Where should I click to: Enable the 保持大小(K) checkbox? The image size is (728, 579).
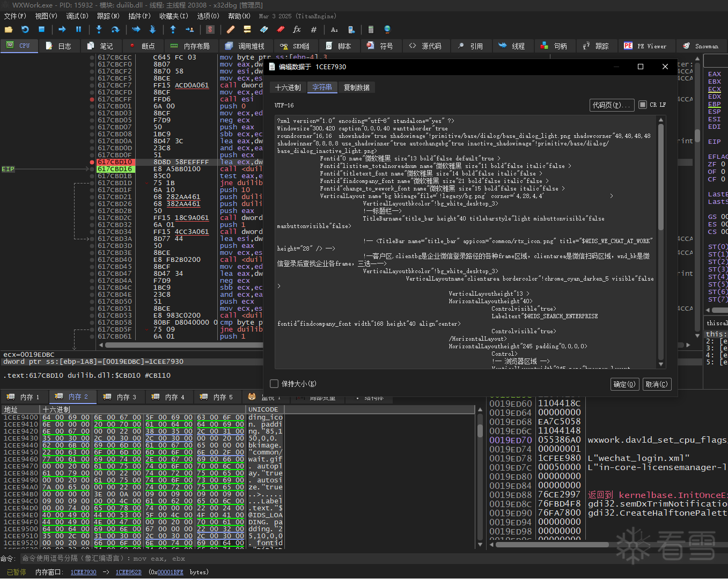coord(275,384)
